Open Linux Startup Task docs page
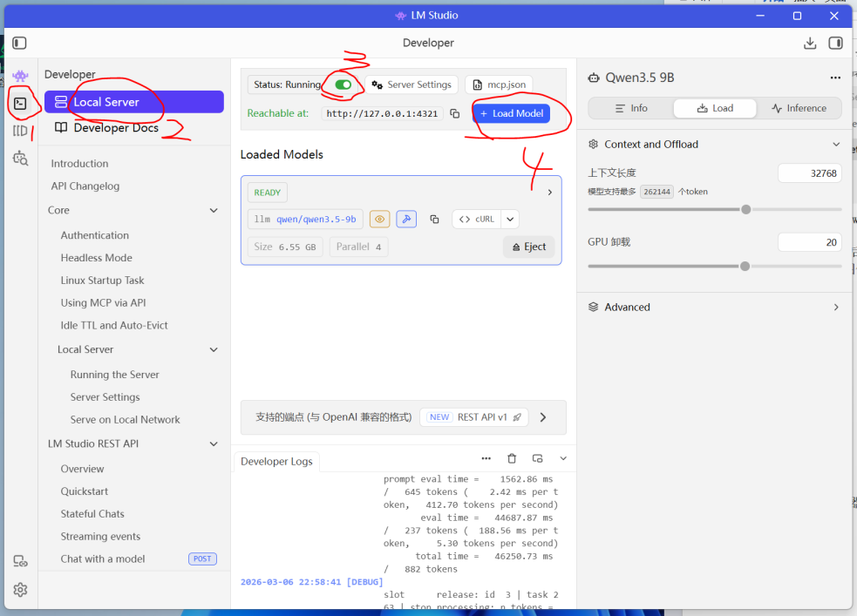The height and width of the screenshot is (616, 857). 102,281
